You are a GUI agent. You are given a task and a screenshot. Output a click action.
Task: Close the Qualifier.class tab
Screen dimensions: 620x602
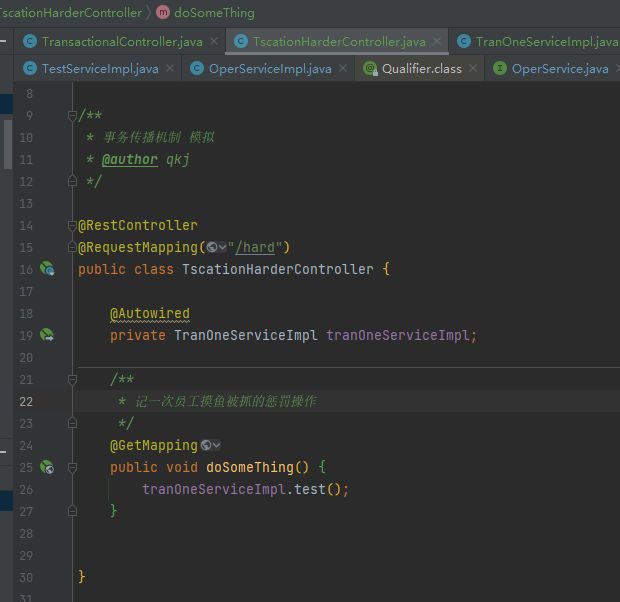click(x=473, y=68)
